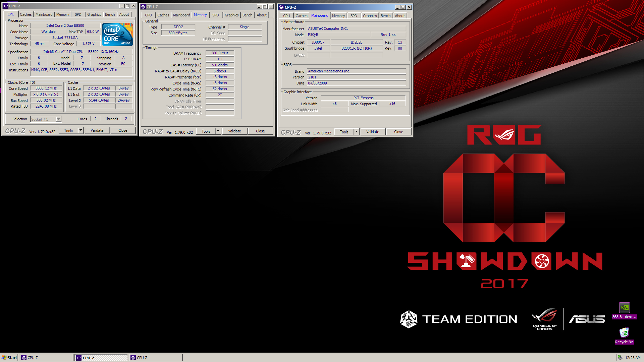
Task: Click Command Rate value '2T'
Action: [220, 95]
